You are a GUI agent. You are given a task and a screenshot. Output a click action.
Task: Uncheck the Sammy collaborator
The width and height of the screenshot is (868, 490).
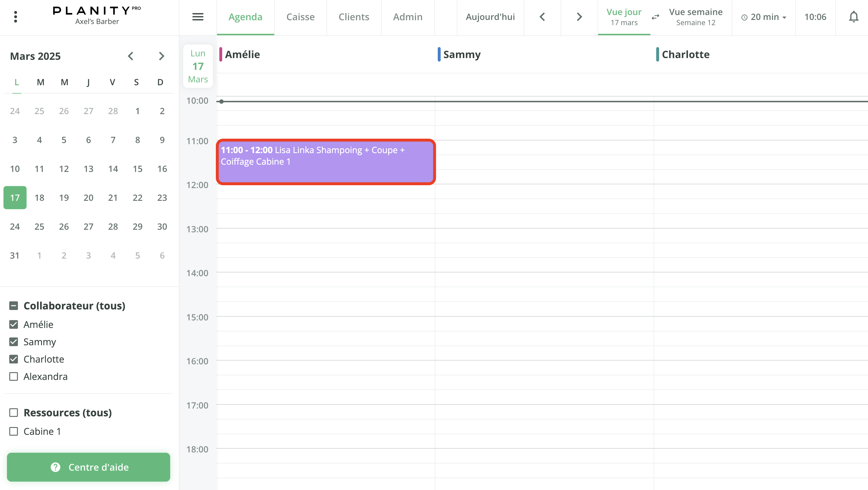pos(14,342)
